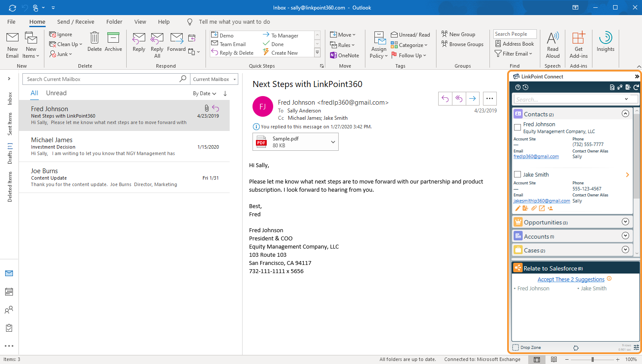
Task: Forward the message from ribbon
Action: [176, 42]
